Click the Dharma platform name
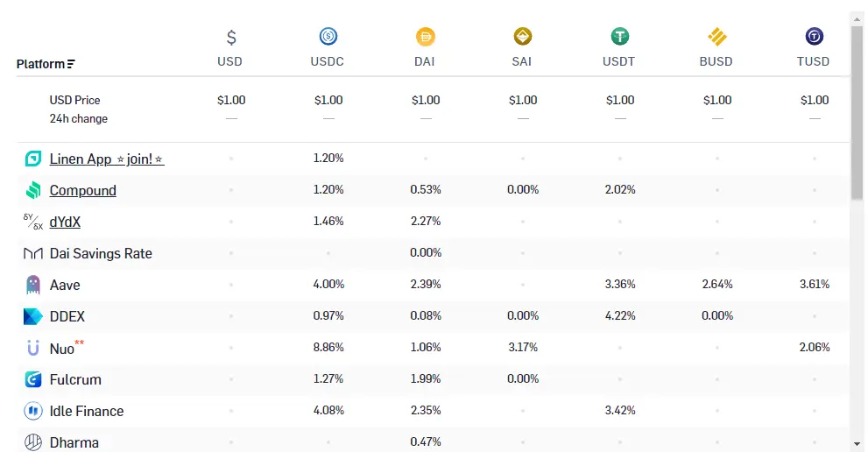Image resolution: width=868 pixels, height=452 pixels. pyautogui.click(x=74, y=443)
